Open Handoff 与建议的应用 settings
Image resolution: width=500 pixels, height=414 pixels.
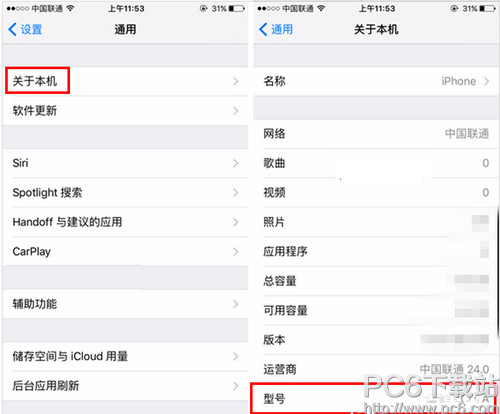(125, 222)
